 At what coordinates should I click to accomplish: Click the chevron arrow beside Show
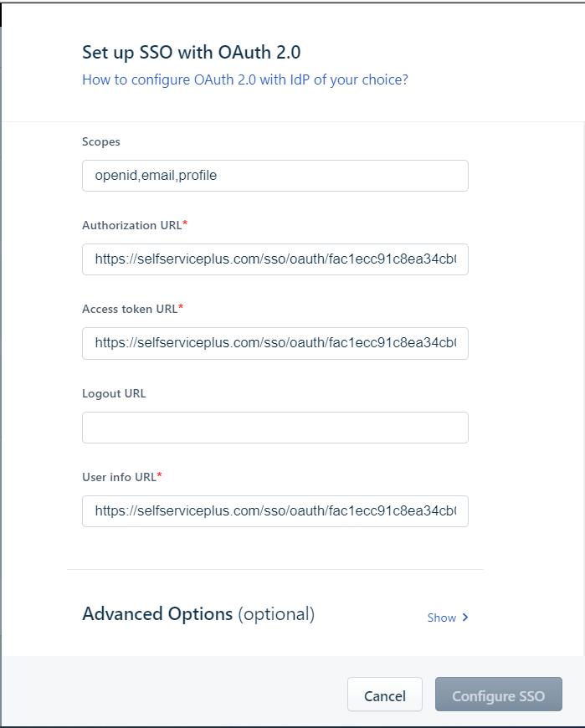pyautogui.click(x=465, y=618)
